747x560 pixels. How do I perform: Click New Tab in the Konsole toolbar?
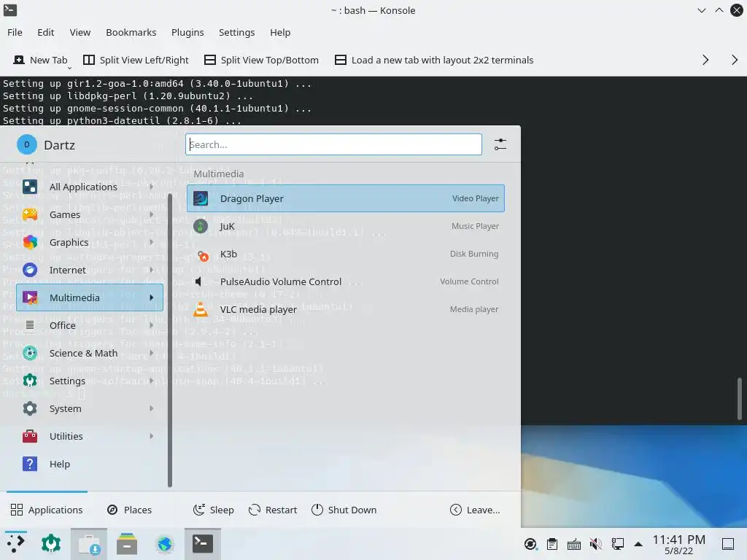[x=41, y=60]
